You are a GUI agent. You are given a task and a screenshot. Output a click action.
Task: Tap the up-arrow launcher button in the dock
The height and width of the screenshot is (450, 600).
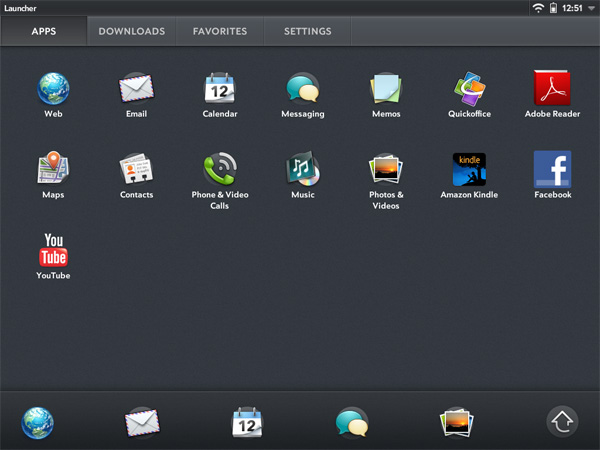(x=562, y=421)
